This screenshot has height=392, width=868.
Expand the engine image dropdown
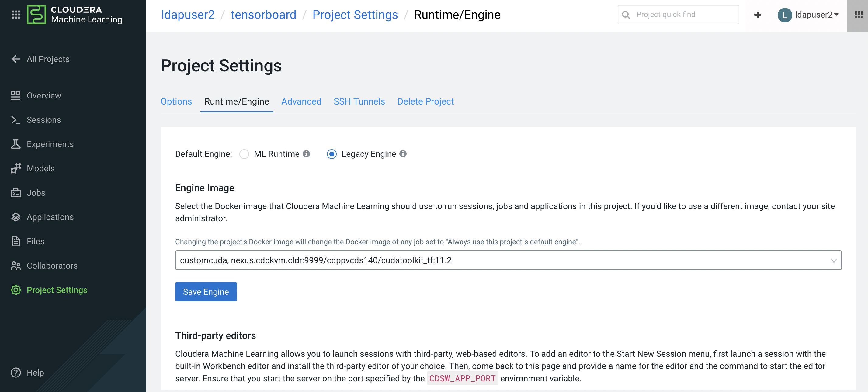(508, 260)
